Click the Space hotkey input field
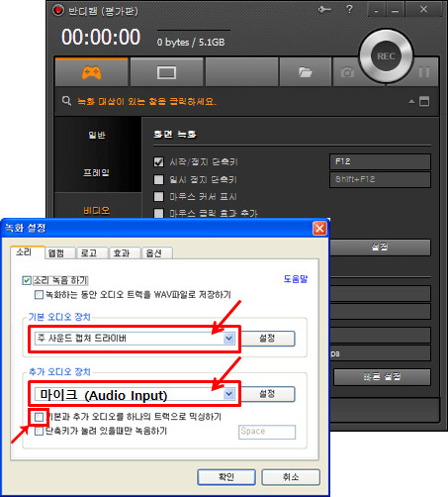Viewport: 448px width, 497px height. (x=267, y=432)
